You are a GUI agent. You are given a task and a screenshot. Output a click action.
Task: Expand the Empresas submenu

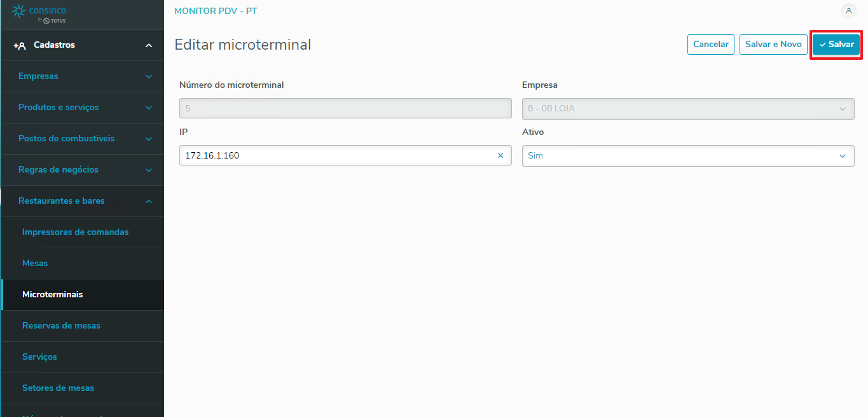click(x=149, y=76)
